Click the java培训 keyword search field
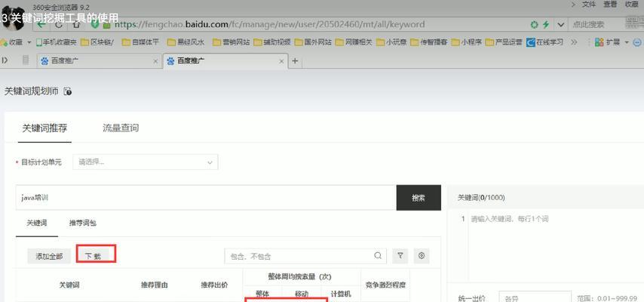 (206, 198)
